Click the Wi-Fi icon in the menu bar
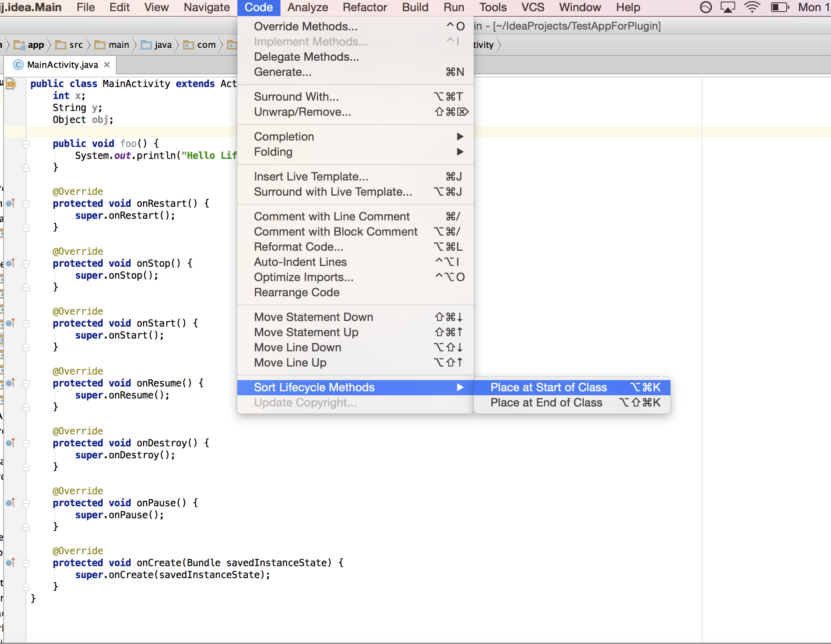Image resolution: width=831 pixels, height=644 pixels. [753, 7]
